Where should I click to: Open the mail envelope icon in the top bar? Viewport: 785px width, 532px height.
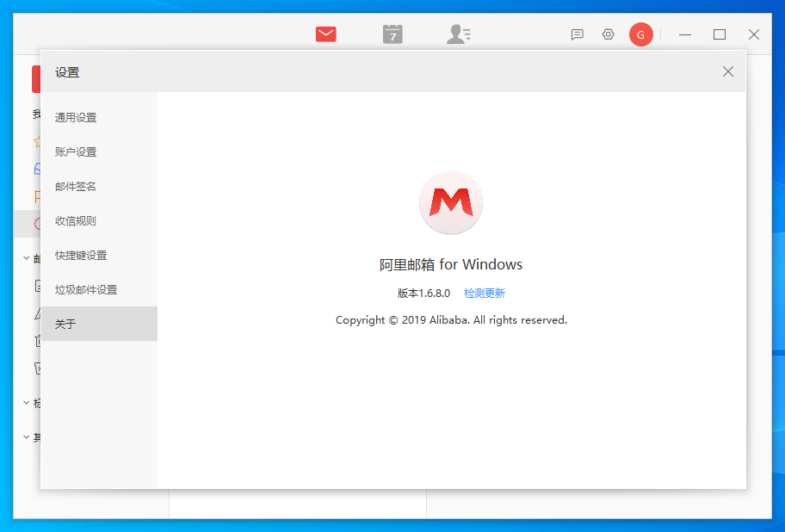pos(326,34)
